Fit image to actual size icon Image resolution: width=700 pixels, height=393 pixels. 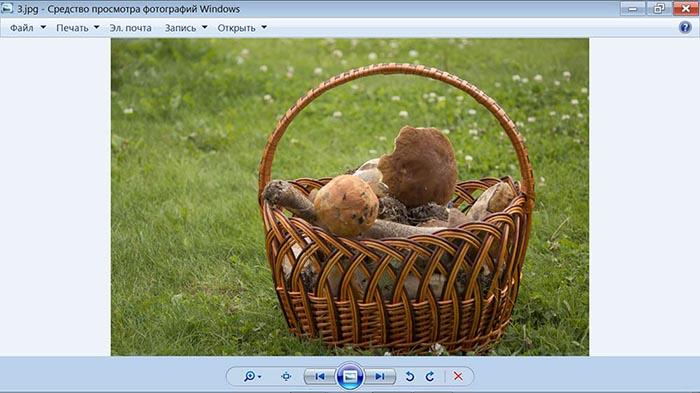pyautogui.click(x=286, y=376)
